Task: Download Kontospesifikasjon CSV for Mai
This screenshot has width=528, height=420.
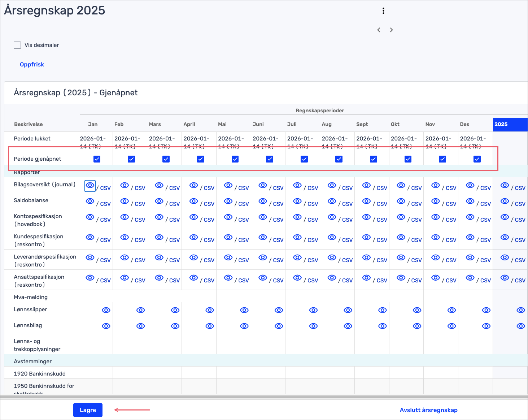Action: pos(244,220)
